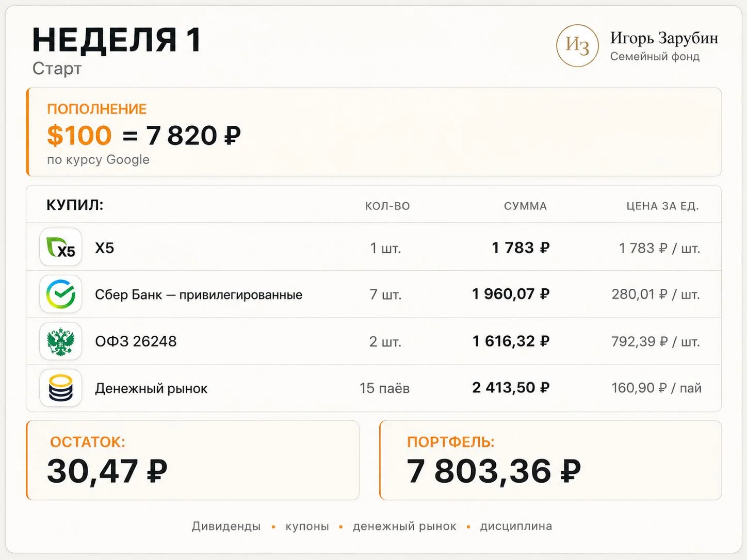Screen dimensions: 747x560
Task: Click the '7 820 ₽' converted amount
Action: (x=193, y=136)
